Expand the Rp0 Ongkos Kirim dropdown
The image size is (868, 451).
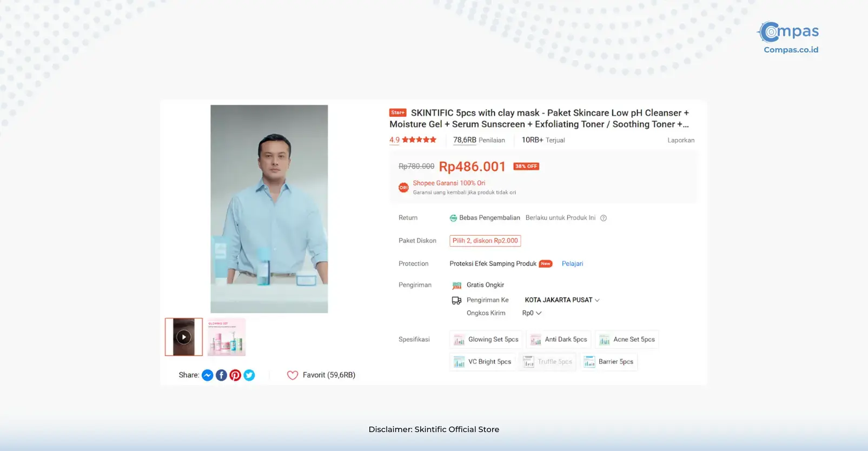[x=532, y=313]
